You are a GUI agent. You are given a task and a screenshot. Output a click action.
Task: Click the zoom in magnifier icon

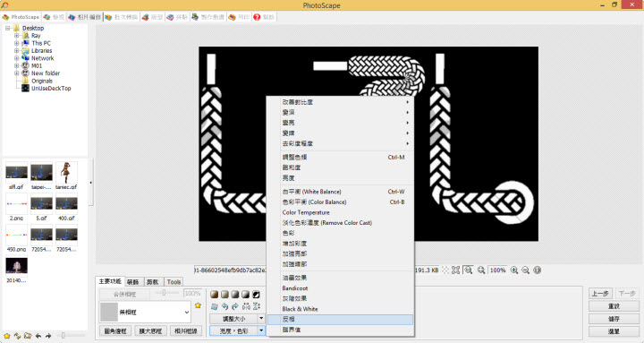pyautogui.click(x=513, y=270)
